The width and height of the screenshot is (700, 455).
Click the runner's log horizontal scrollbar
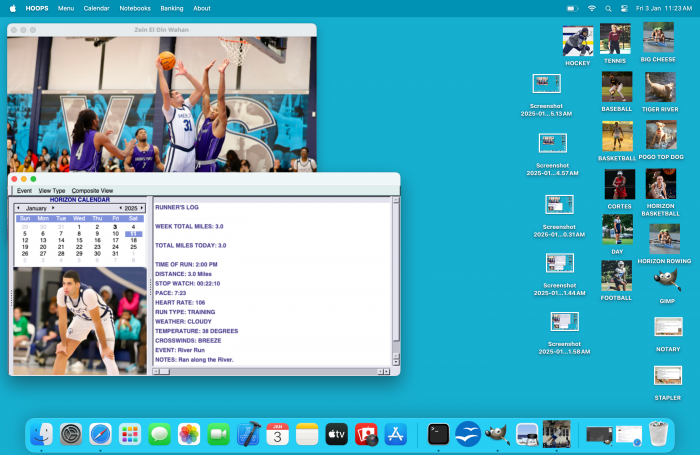265,371
